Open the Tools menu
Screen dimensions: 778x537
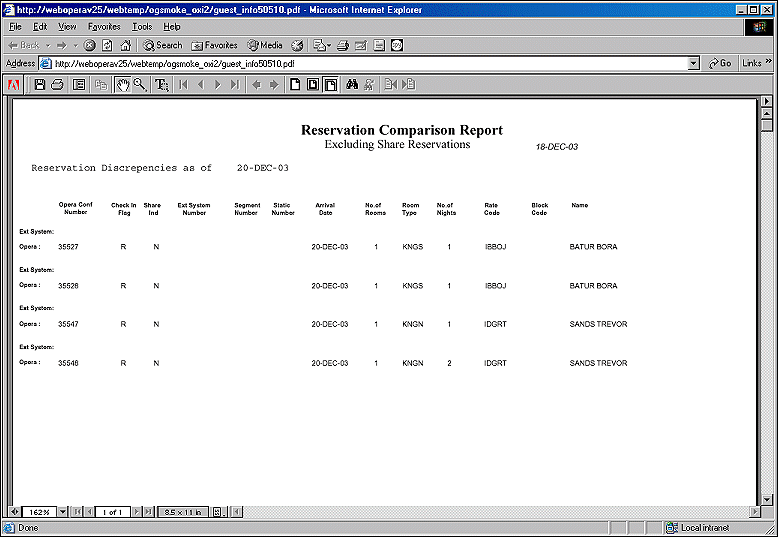[x=142, y=26]
